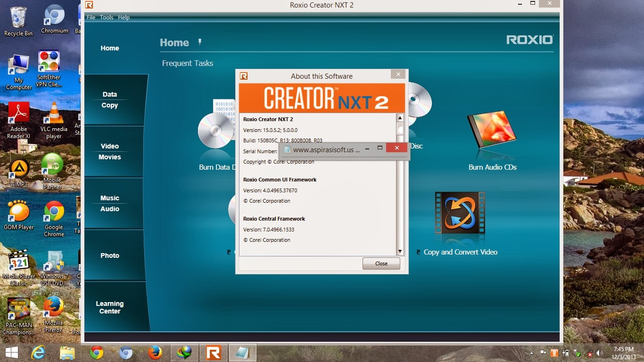Click Roxio Creator icon in main title bar
The image size is (644, 362).
pos(89,5)
